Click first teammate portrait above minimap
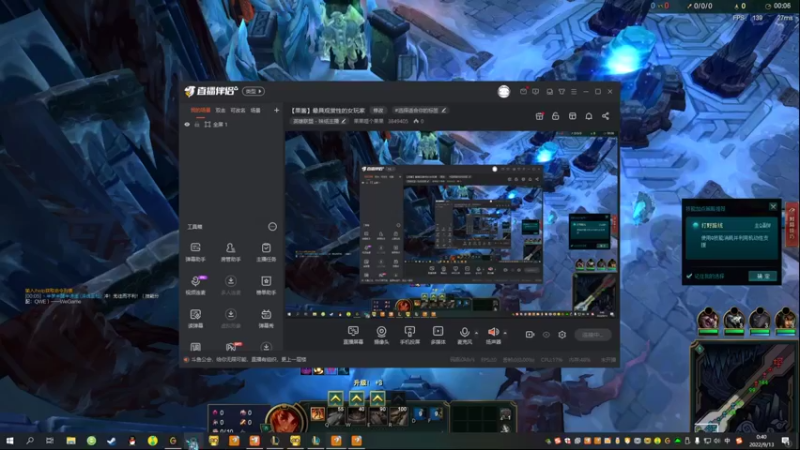Viewport: 800px width, 450px height. pos(708,320)
